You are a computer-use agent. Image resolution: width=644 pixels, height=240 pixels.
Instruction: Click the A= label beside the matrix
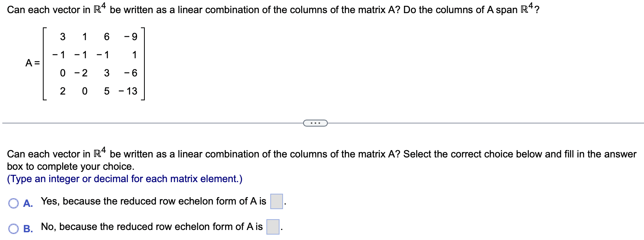click(32, 63)
